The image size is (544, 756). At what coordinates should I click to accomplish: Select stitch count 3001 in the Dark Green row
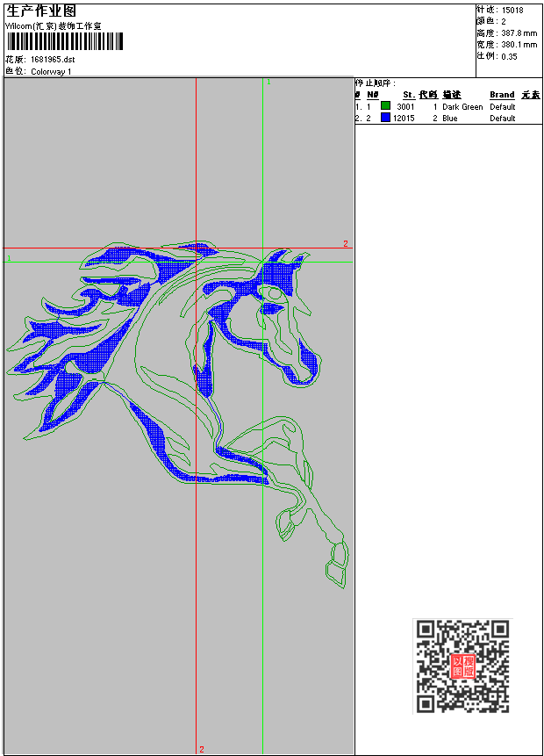click(405, 106)
